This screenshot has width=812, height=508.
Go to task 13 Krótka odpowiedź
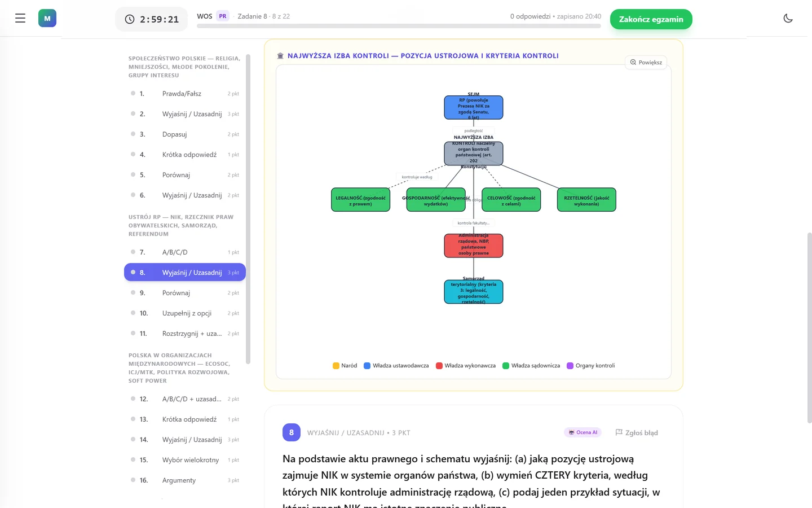(185, 419)
